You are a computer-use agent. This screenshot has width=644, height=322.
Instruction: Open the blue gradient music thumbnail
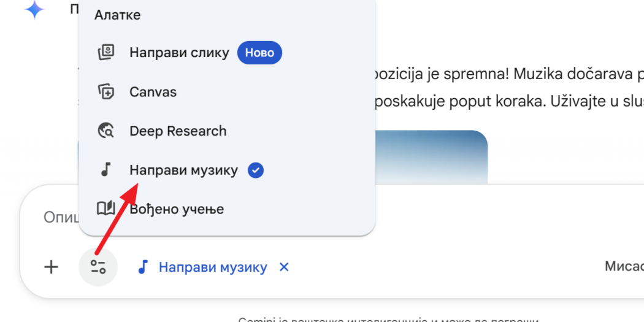[x=429, y=156]
